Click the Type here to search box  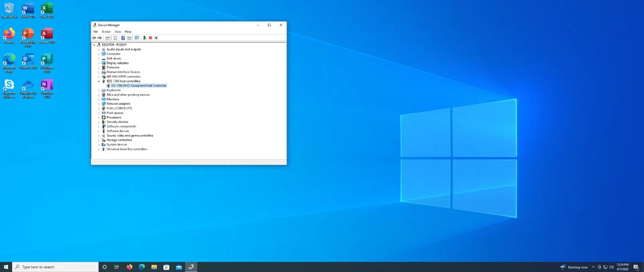click(x=56, y=267)
